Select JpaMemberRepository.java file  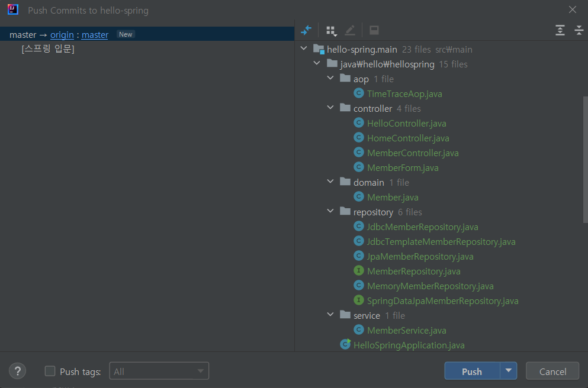(420, 256)
